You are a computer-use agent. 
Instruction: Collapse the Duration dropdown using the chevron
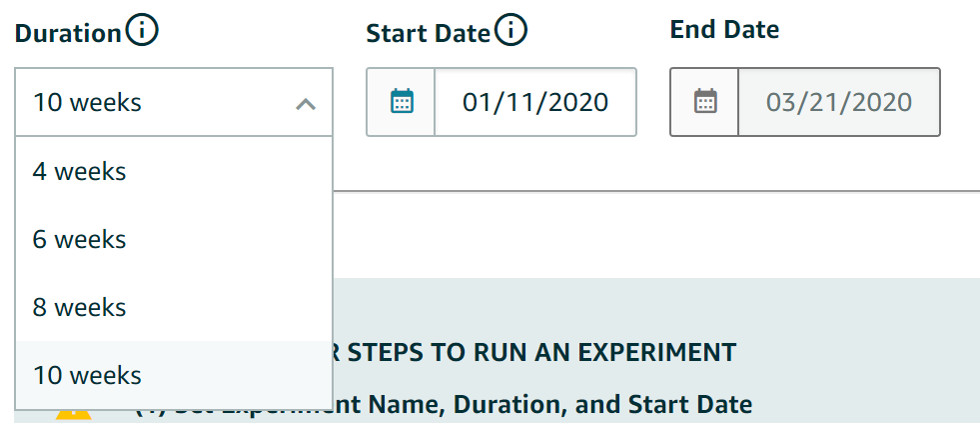point(306,103)
